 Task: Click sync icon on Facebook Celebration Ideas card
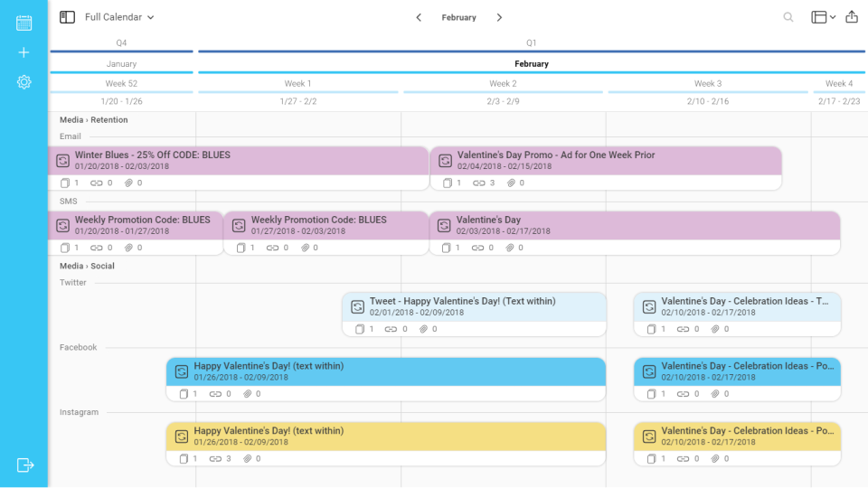(649, 371)
